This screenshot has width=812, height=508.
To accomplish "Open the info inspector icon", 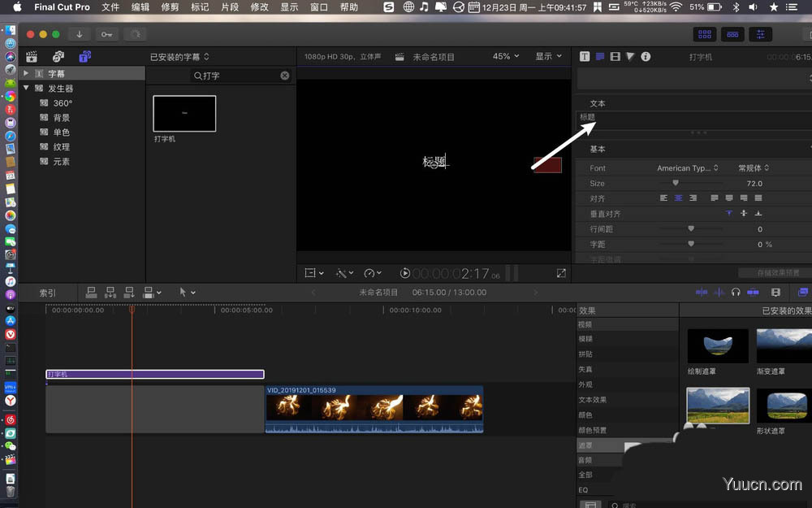I will point(646,57).
